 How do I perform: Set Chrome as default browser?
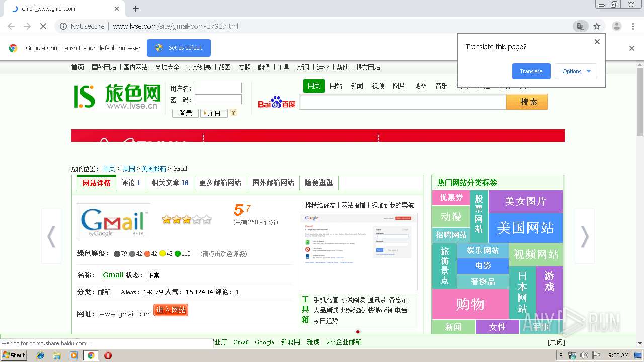[179, 48]
